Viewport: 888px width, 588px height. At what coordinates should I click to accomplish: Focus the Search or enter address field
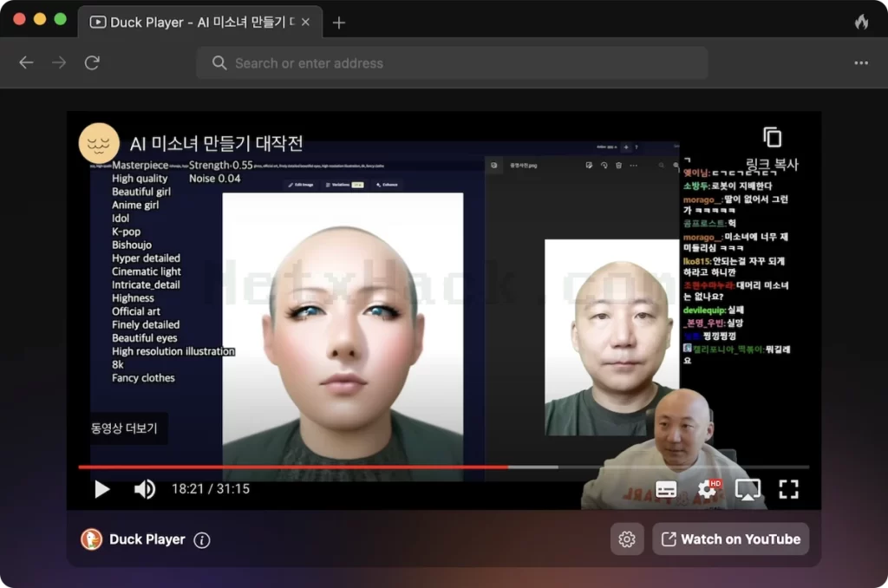pos(452,63)
